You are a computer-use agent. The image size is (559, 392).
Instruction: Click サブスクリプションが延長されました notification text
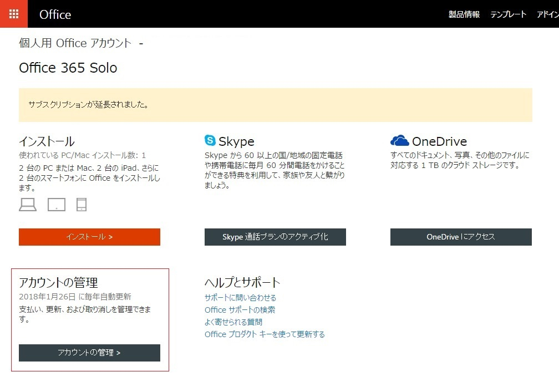pos(88,105)
